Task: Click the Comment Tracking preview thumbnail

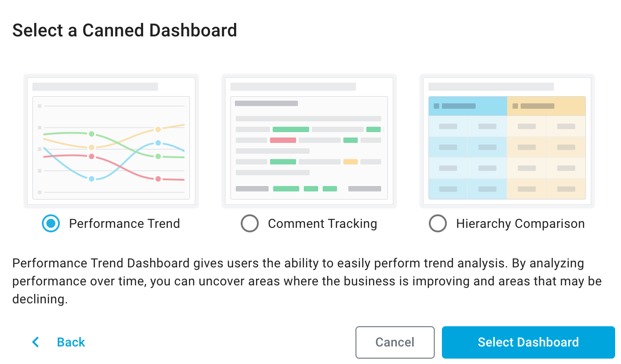Action: [309, 141]
